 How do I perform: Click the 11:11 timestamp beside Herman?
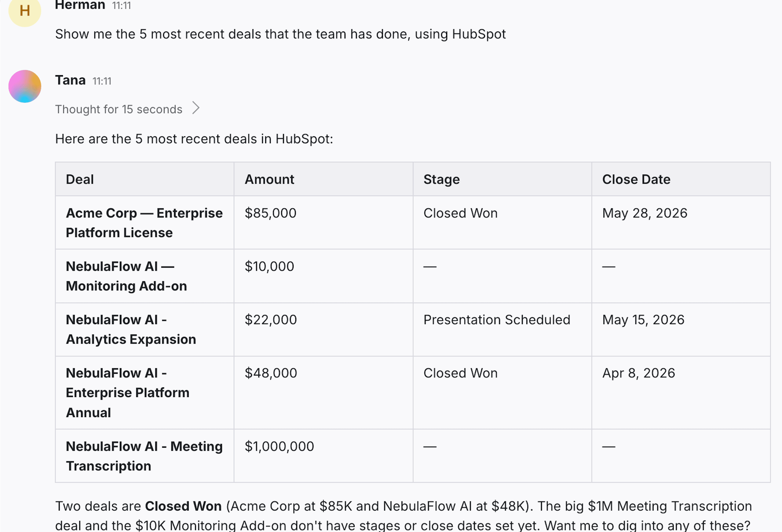[122, 5]
